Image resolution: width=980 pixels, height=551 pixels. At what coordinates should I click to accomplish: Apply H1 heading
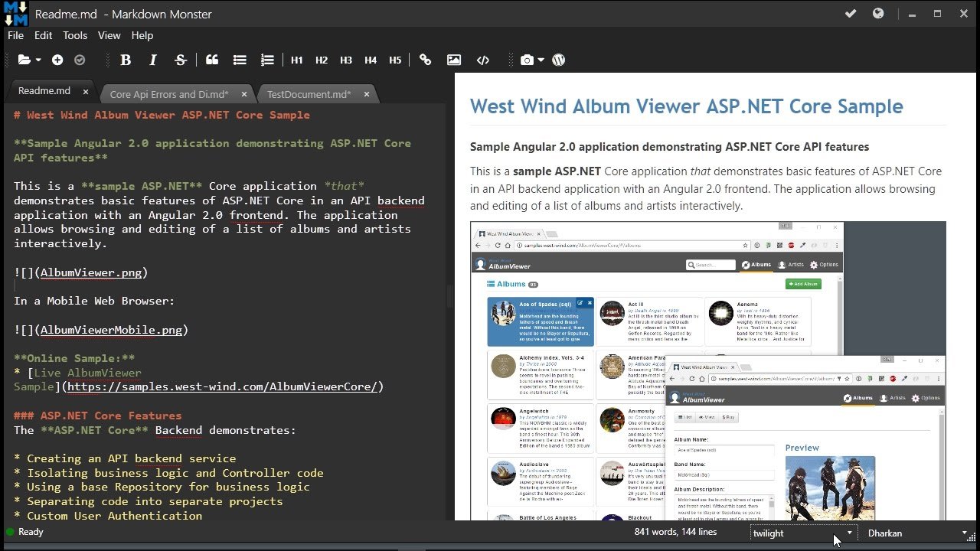(x=297, y=60)
